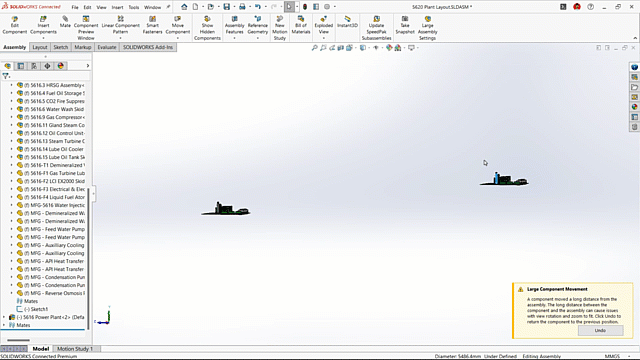640x360 pixels.
Task: Click Linear Component Pattern tool
Action: (x=120, y=25)
